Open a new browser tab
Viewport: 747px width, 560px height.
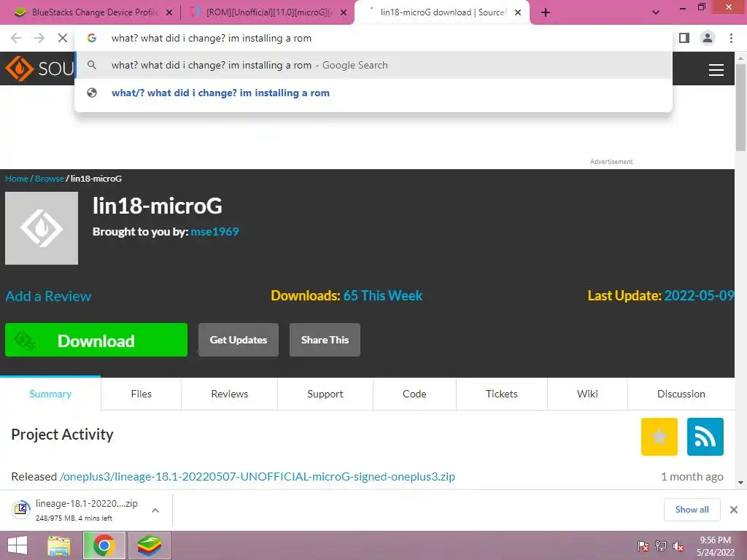(x=546, y=12)
